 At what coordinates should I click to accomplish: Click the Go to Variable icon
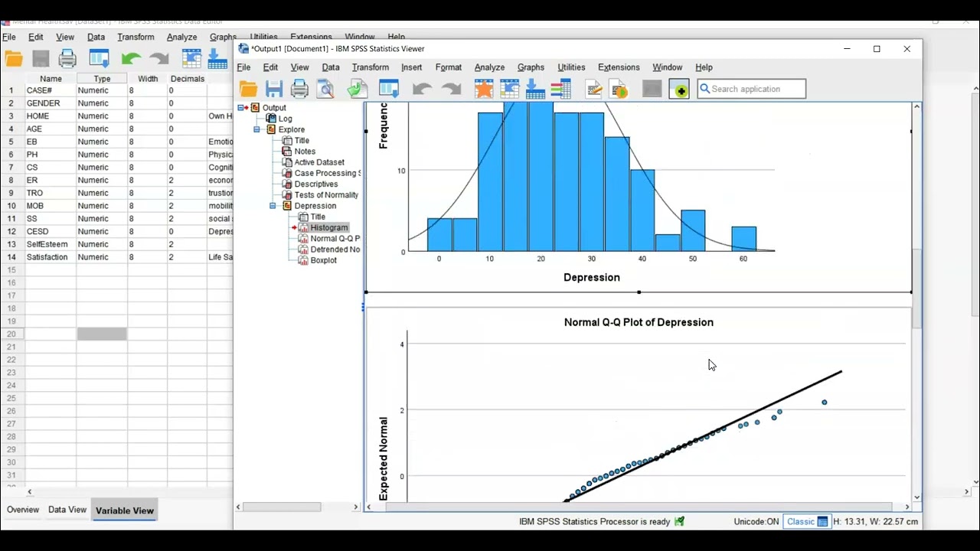pos(535,90)
